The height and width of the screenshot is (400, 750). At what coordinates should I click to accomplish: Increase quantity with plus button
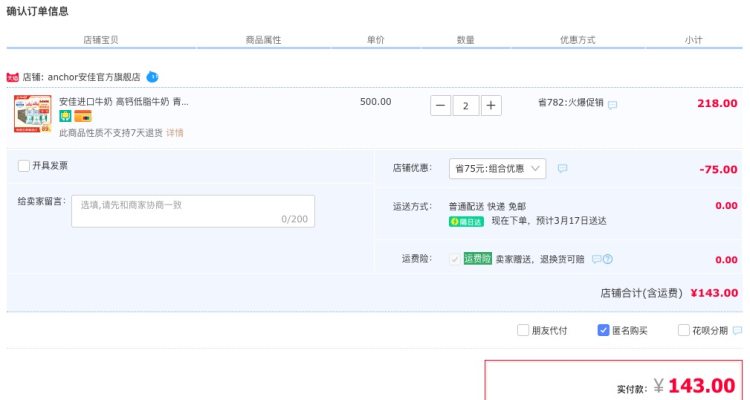[491, 106]
